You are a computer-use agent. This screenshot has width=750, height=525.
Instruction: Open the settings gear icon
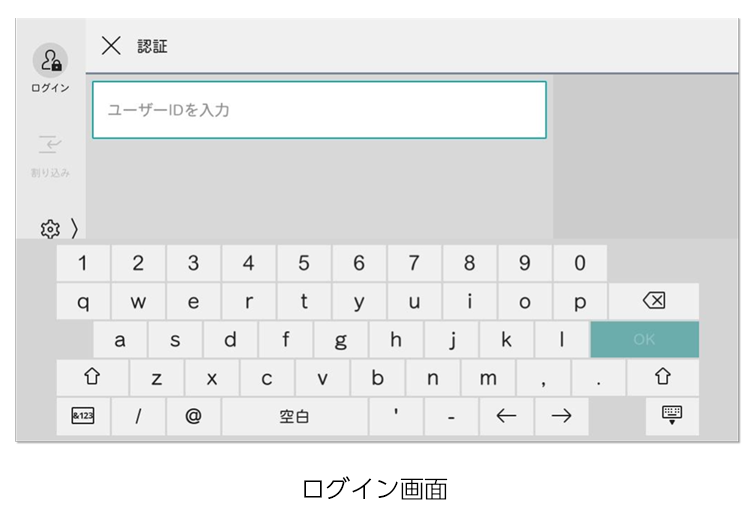[x=50, y=229]
